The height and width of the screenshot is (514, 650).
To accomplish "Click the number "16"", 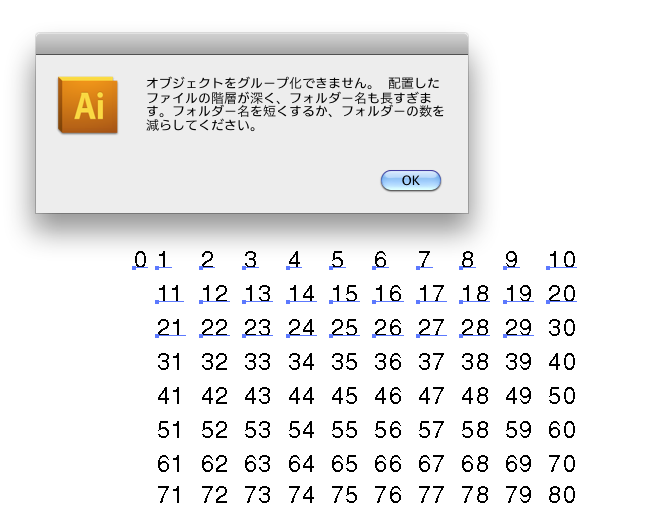I will click(x=388, y=294).
